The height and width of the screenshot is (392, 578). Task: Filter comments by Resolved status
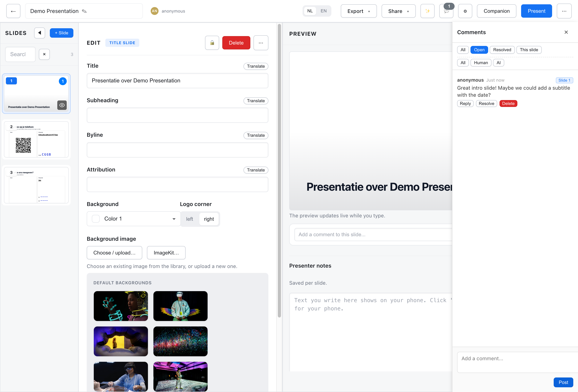coord(502,50)
